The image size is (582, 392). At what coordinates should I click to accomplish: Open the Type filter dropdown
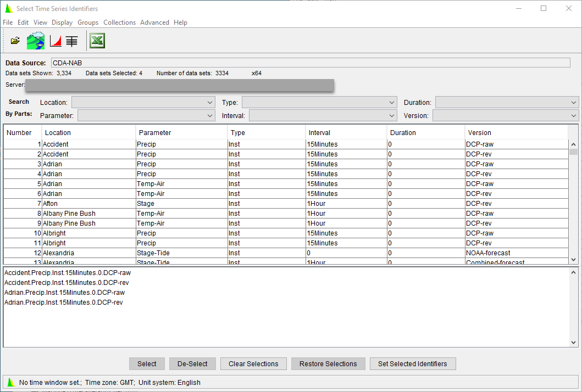pyautogui.click(x=391, y=102)
